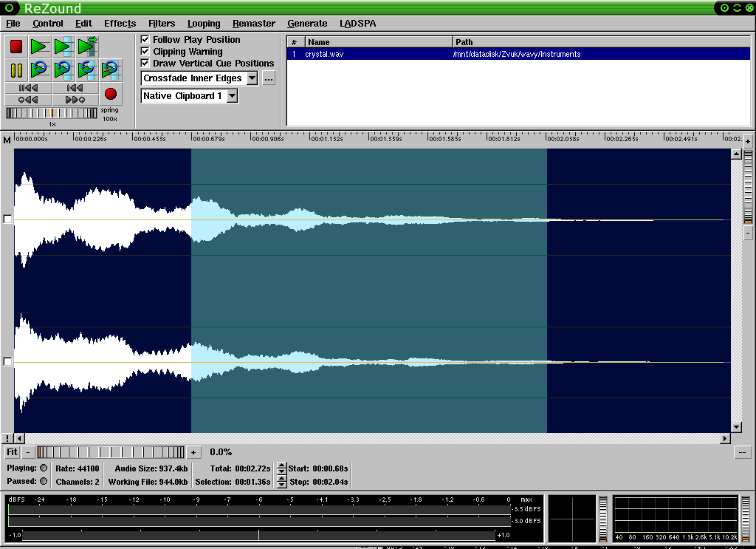This screenshot has width=756, height=549.
Task: Click the red square Stop button
Action: pos(16,47)
